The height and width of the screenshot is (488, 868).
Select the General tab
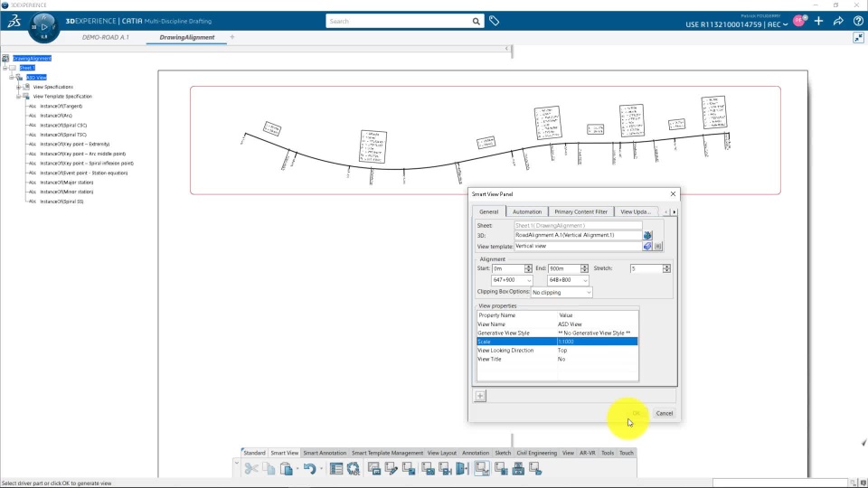[x=489, y=211]
